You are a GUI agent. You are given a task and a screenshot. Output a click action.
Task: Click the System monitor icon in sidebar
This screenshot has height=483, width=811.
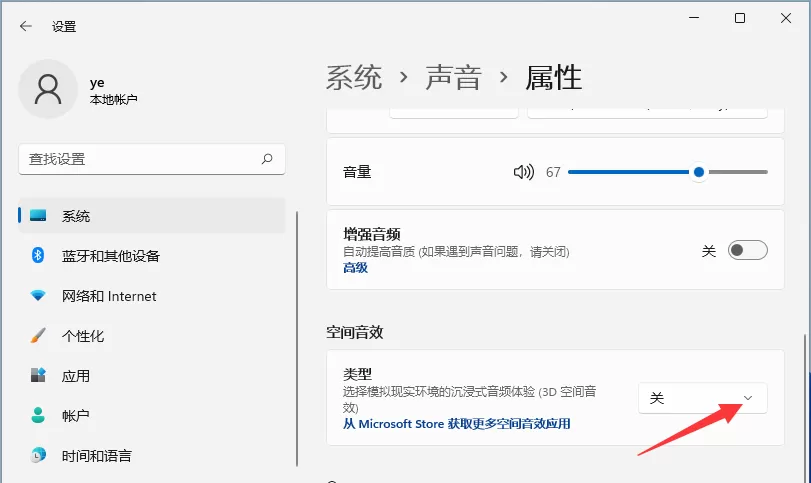coord(38,216)
